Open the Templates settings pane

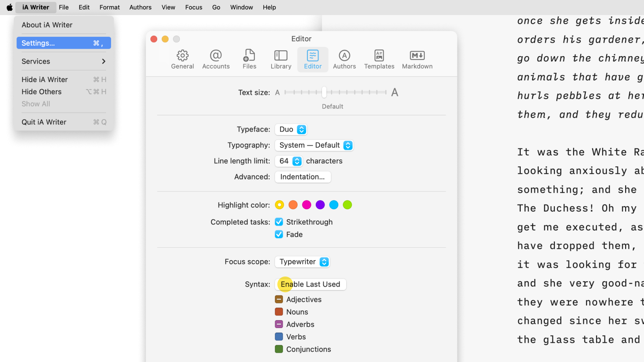(379, 59)
